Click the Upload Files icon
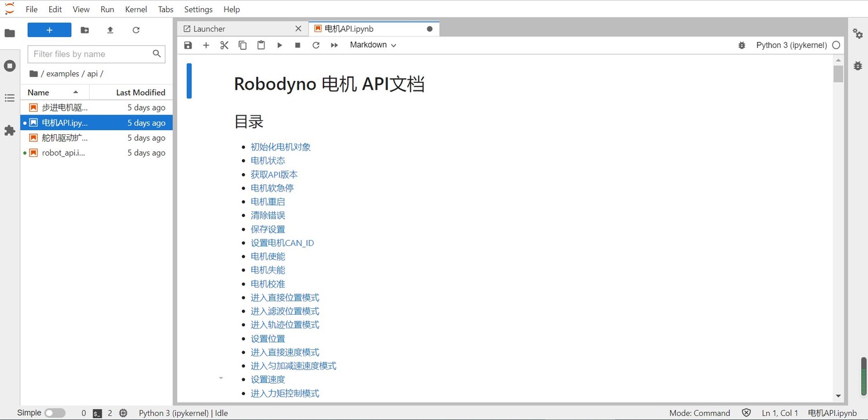Screen dimensions: 868x420 click(x=110, y=30)
